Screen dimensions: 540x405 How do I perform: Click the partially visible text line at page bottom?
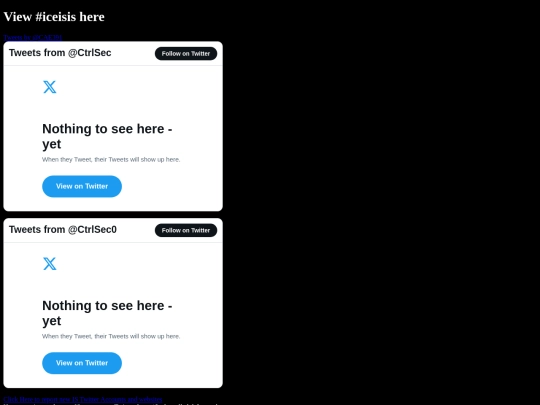110,404
